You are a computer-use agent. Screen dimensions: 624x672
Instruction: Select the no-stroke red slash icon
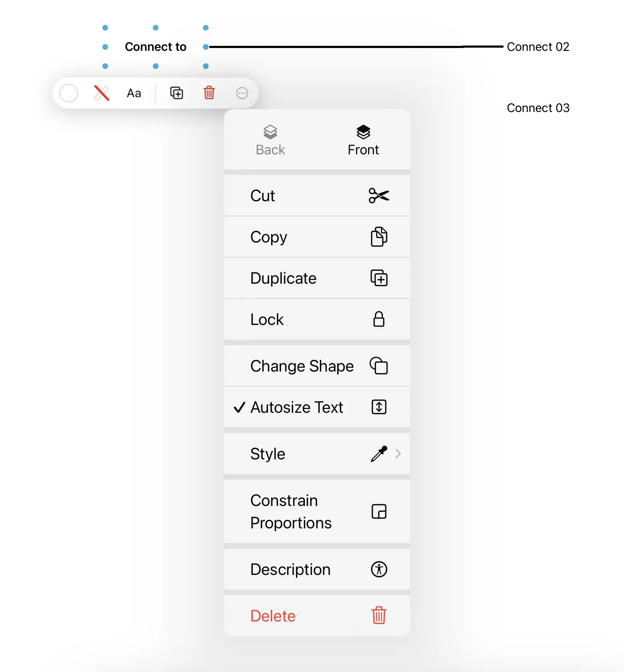pos(102,93)
